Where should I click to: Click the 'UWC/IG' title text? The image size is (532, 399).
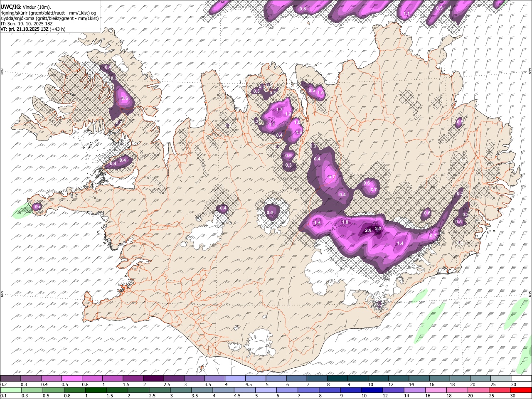click(x=10, y=7)
